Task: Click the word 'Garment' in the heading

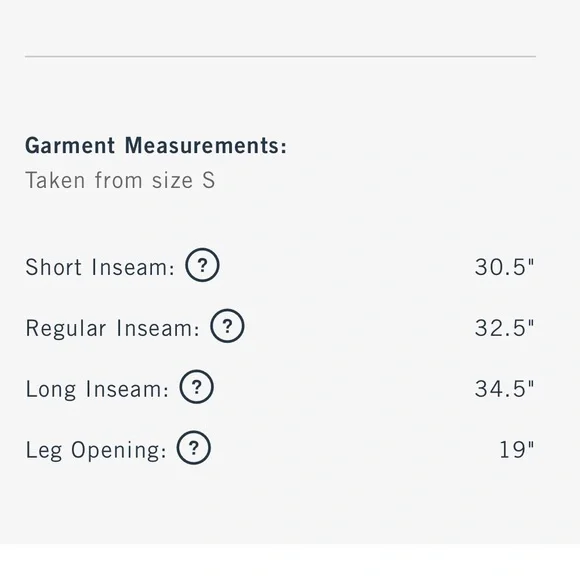Action: (x=70, y=145)
